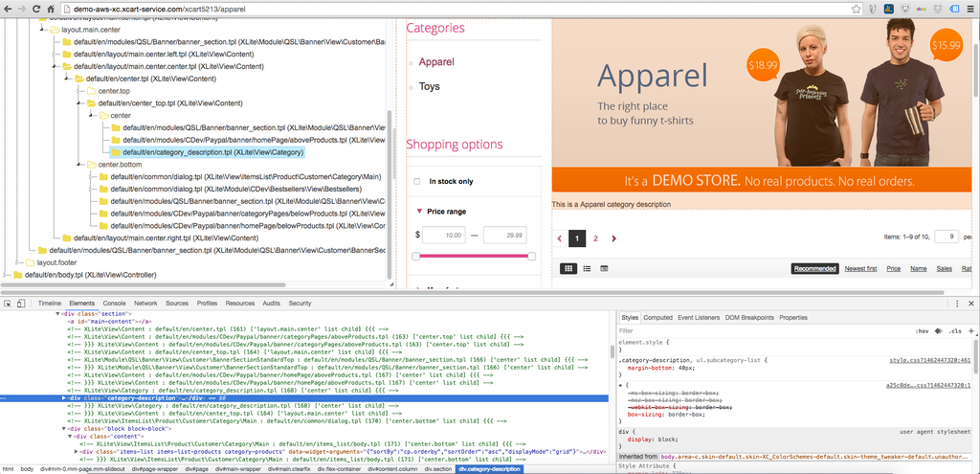Toggle the device mode icon in DevTools
The width and height of the screenshot is (980, 474).
click(x=21, y=304)
